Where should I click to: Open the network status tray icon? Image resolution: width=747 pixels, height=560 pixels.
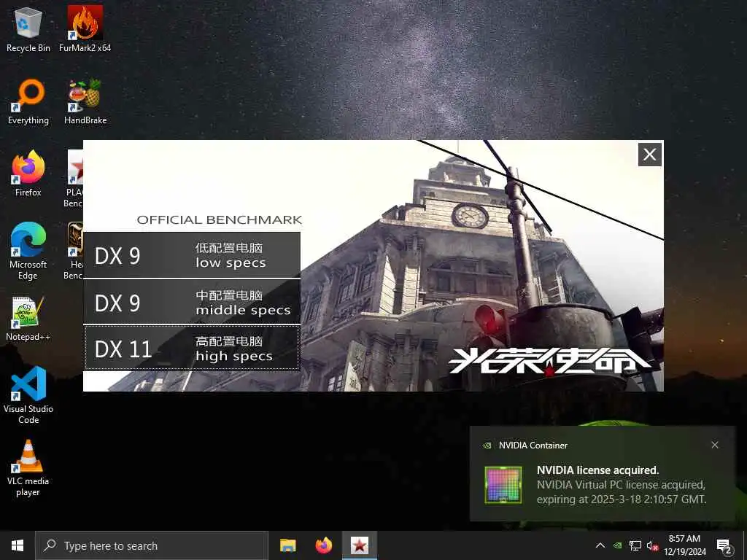pos(635,545)
